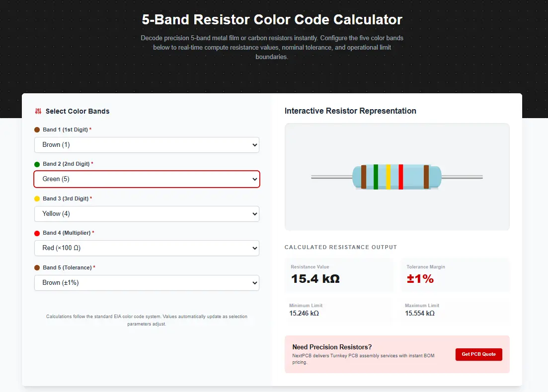Viewport: 548px width, 392px height.
Task: Click the brown dot next to Band 1 label
Action: click(x=37, y=130)
